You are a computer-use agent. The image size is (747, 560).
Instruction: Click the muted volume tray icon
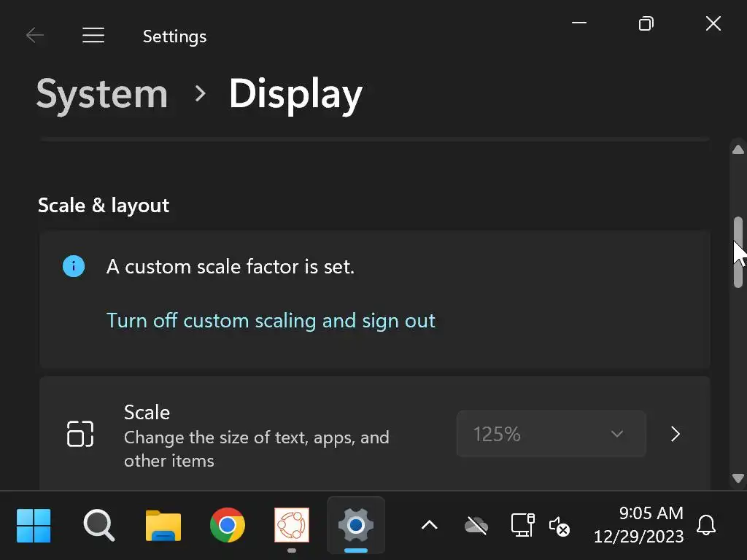559,525
